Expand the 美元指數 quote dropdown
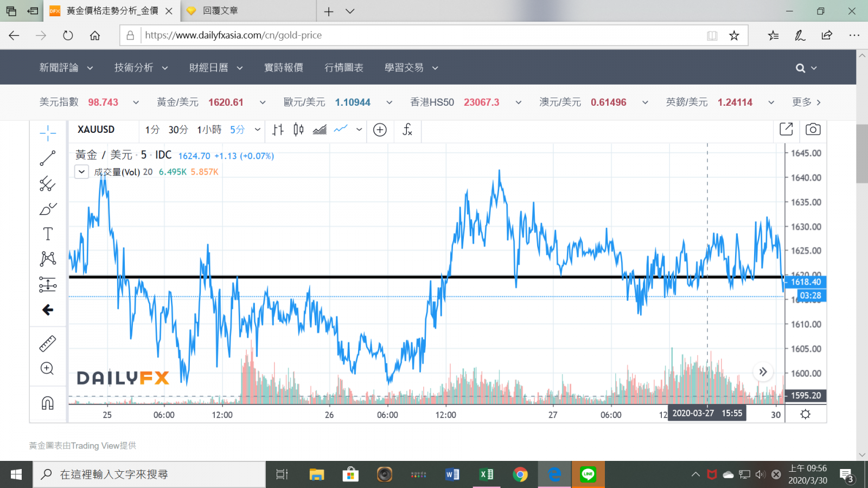Image resolution: width=868 pixels, height=488 pixels. 136,102
